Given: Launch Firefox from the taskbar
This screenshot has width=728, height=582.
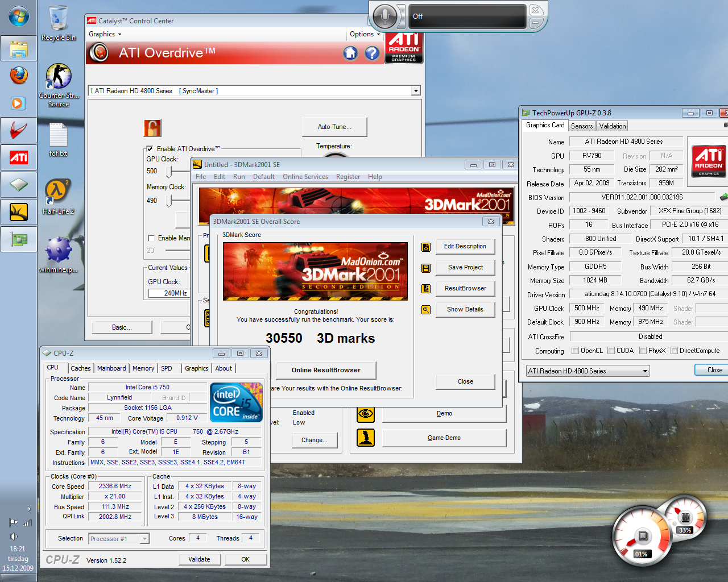Looking at the screenshot, I should [18, 75].
